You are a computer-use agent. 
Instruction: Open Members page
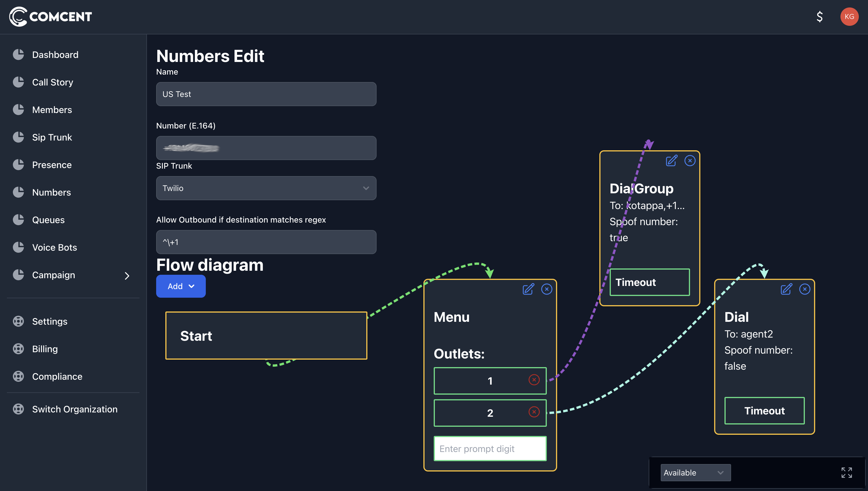tap(52, 110)
